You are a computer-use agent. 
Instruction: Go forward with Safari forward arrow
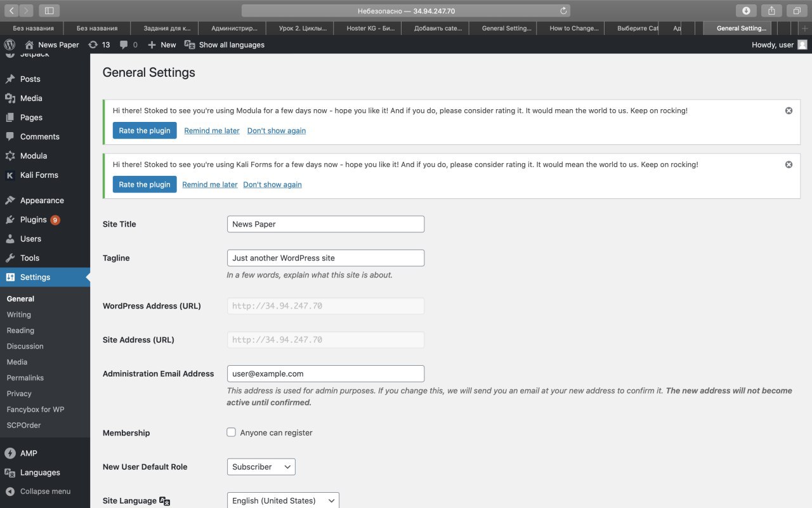pos(27,11)
